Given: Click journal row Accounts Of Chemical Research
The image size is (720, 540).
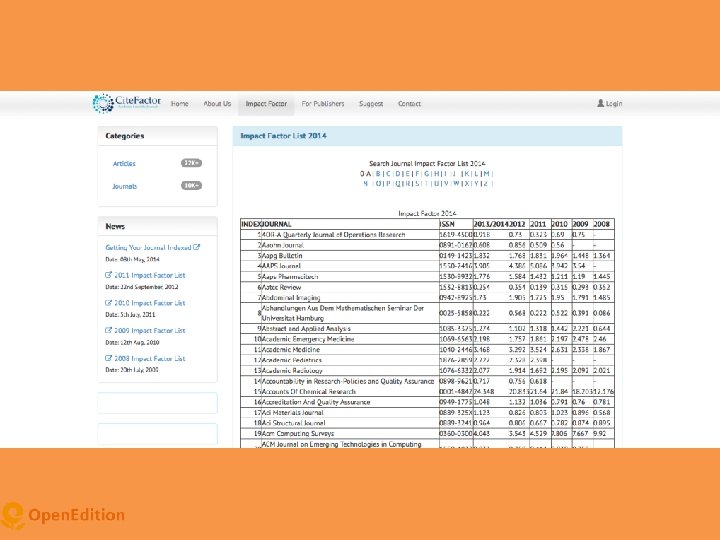Looking at the screenshot, I should (427, 392).
